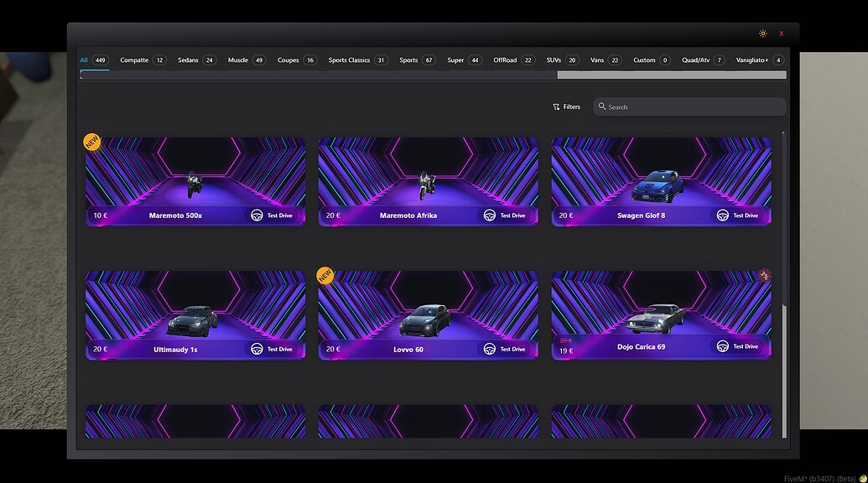The height and width of the screenshot is (483, 868).
Task: Test Drive the Maremoto Afrika
Action: point(507,216)
